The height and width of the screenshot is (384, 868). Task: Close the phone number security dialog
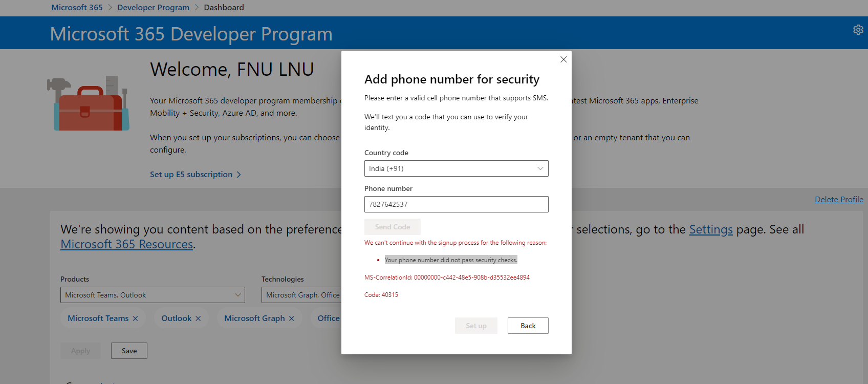click(x=563, y=59)
